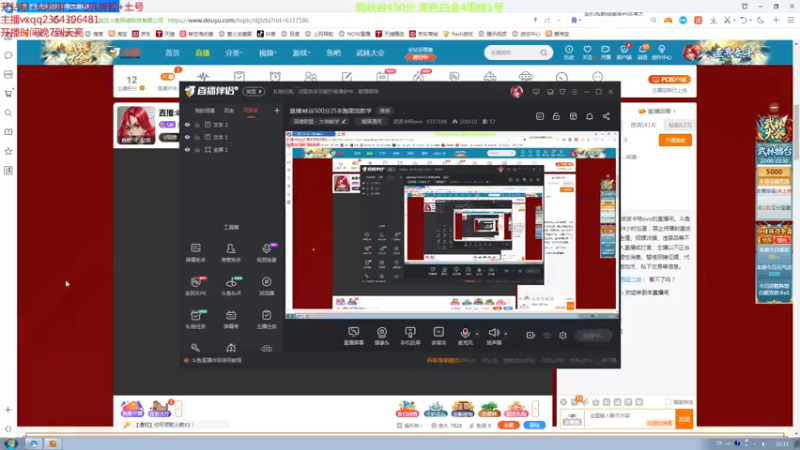Lock the 全屏 1 source

tap(197, 149)
